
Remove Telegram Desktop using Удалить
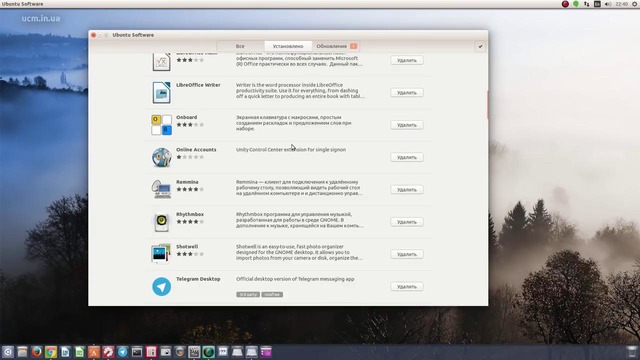tap(407, 287)
